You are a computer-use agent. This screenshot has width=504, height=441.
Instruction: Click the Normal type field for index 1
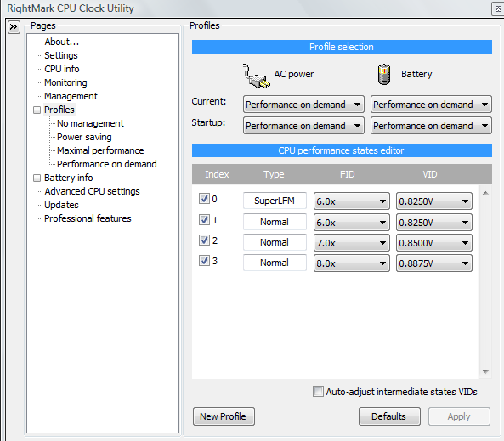[275, 222]
